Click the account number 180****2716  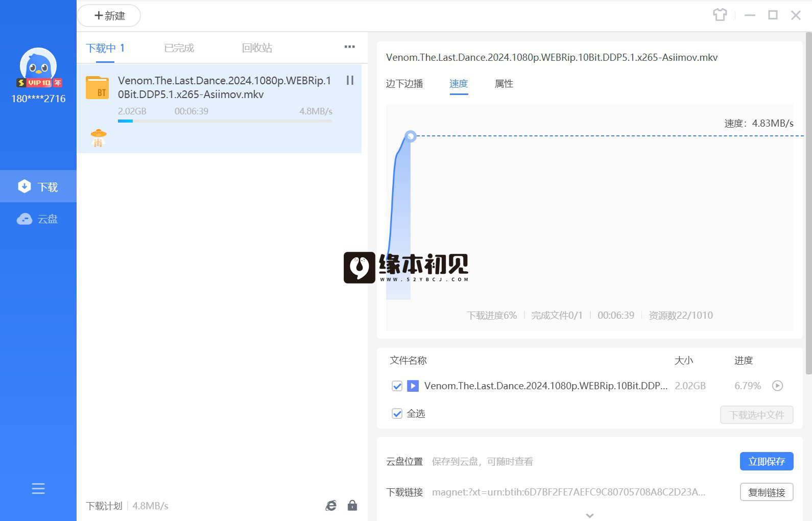click(38, 99)
